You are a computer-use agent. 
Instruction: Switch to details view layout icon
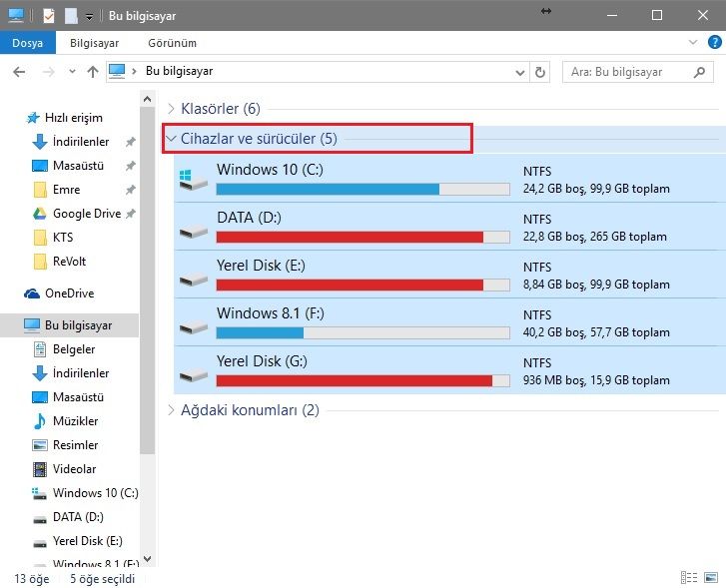click(x=689, y=577)
